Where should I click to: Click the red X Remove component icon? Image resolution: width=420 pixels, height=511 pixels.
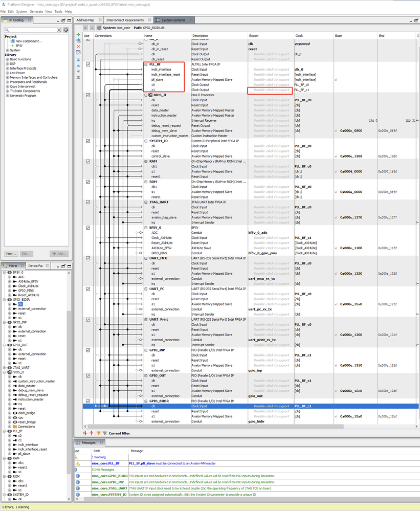pyautogui.click(x=78, y=47)
